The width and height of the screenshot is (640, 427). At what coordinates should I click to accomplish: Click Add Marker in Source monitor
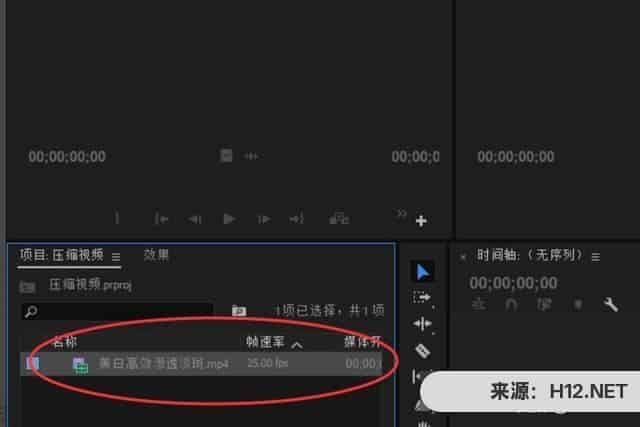[117, 218]
